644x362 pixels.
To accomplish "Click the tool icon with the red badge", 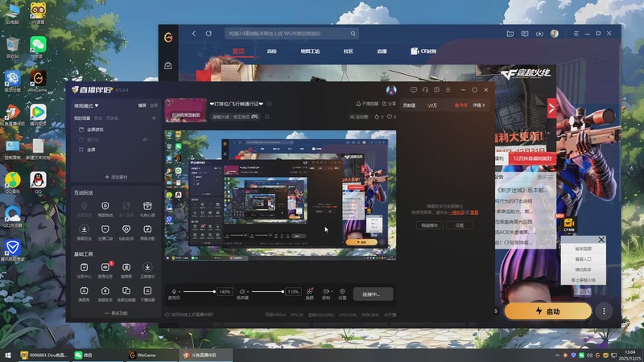I will [105, 267].
